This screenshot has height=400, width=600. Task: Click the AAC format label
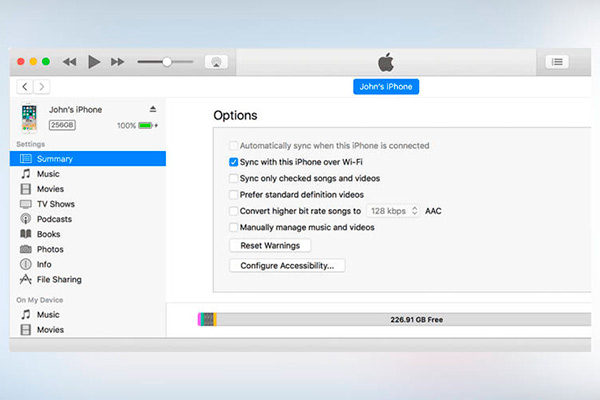tap(433, 211)
